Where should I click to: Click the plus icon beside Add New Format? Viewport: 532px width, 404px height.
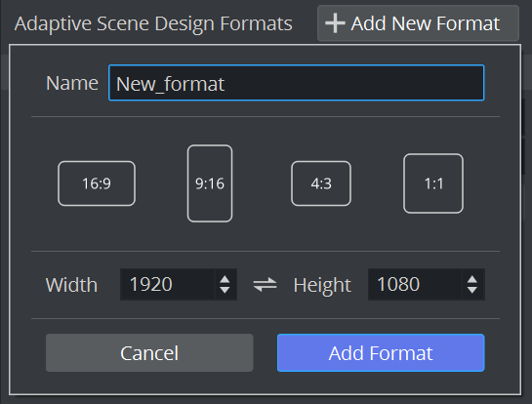coord(335,23)
